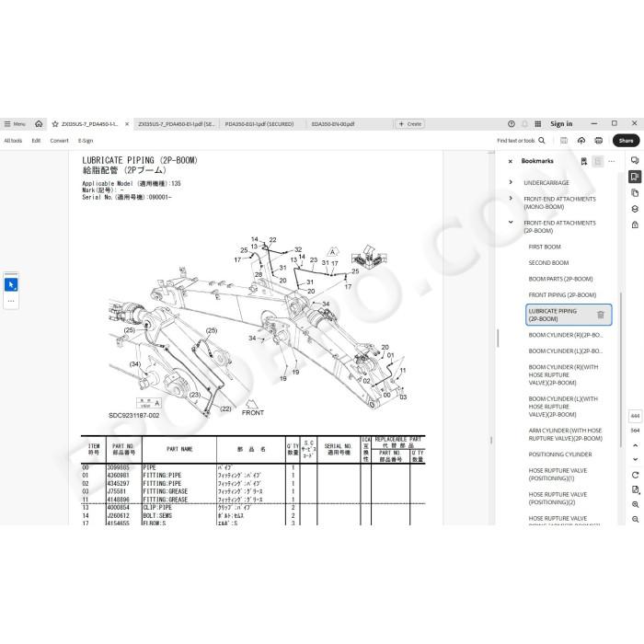Open BOOM CYLINDER (L)(WITH HOSE RUPTURE VALVE) bookmark
This screenshot has height=644, width=644.
(x=563, y=407)
